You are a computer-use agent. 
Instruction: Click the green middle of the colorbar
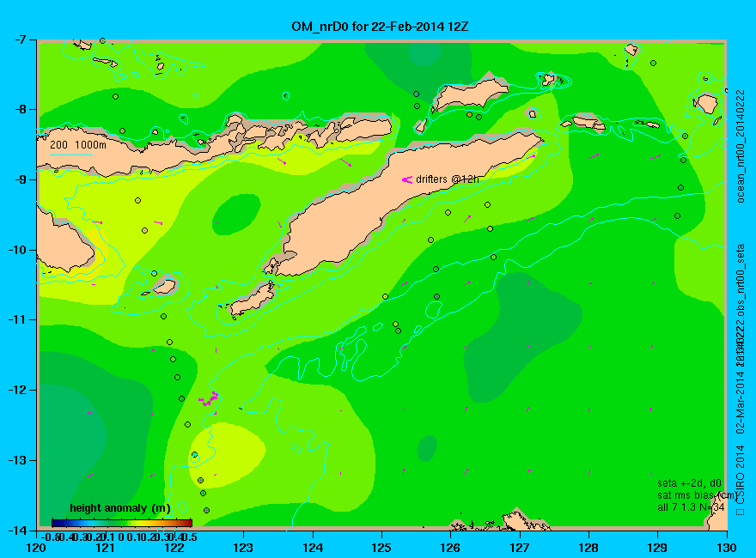click(x=121, y=523)
